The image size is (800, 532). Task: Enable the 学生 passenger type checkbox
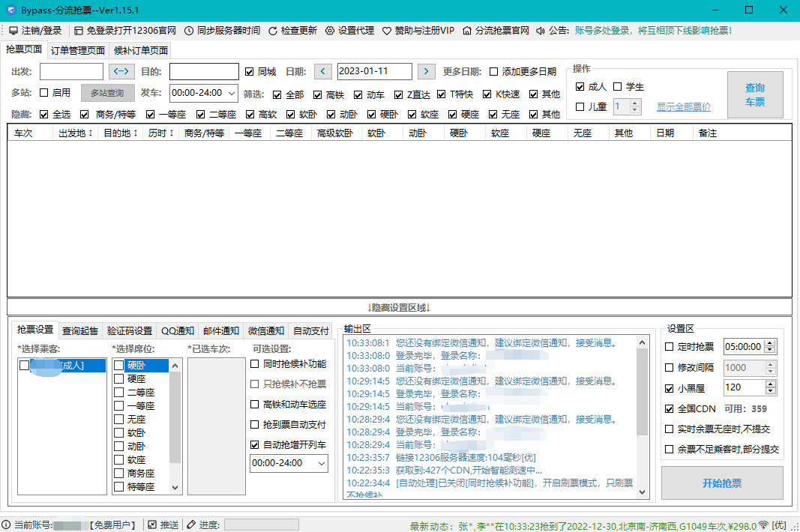619,86
